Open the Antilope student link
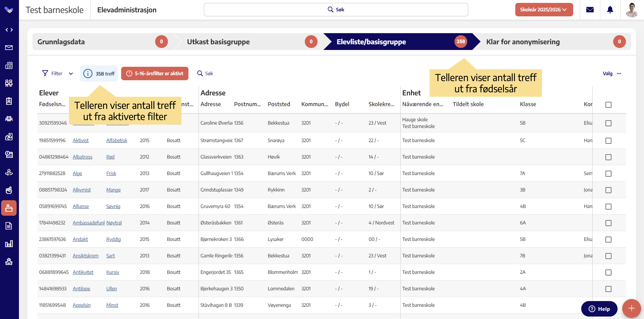 tap(81, 289)
